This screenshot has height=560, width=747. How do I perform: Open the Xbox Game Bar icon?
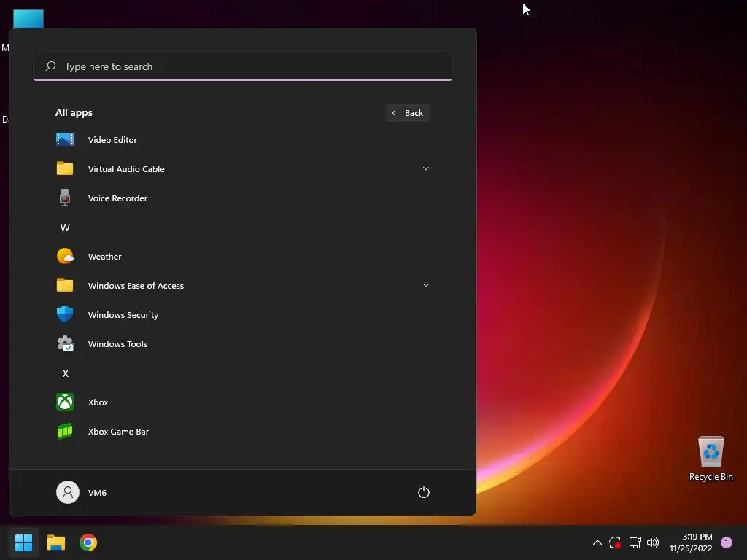65,432
